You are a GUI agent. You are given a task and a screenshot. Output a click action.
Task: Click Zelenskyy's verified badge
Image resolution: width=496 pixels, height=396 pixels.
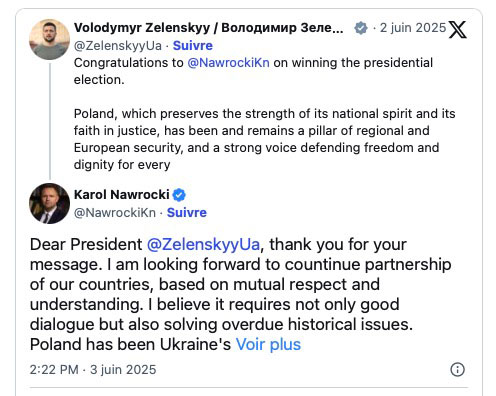point(361,28)
